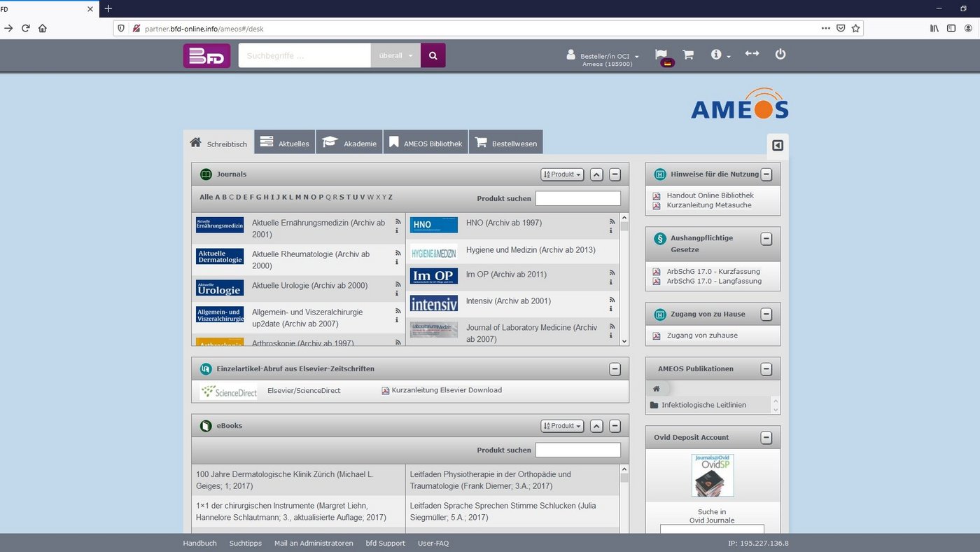Click the Intensiv journal cover thumbnail
The height and width of the screenshot is (552, 980).
pos(434,303)
